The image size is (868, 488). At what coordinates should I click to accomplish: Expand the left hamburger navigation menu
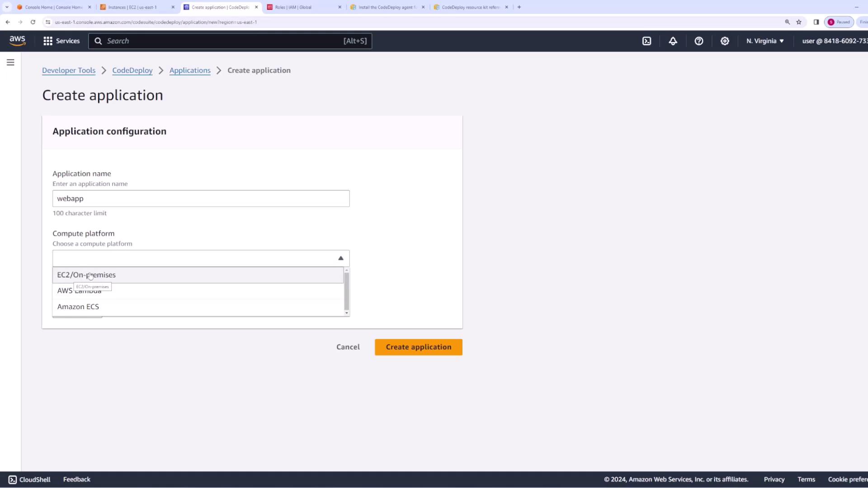[x=10, y=62]
